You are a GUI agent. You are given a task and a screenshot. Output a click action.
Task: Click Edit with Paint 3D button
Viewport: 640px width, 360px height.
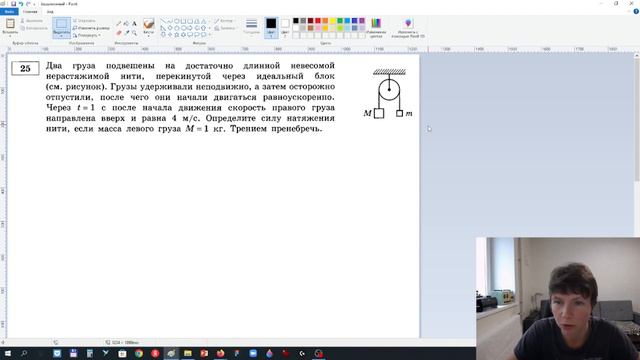[408, 28]
